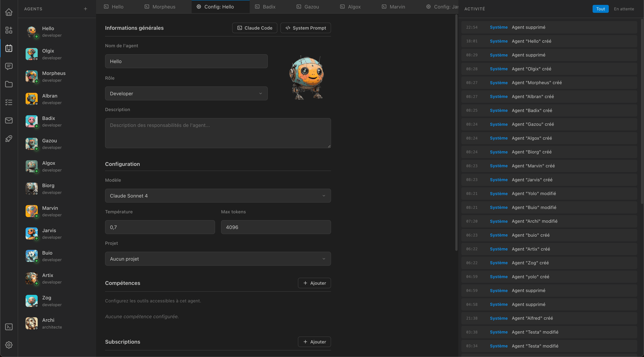Open the chat messages sidebar icon
This screenshot has height=357, width=644.
tap(9, 66)
